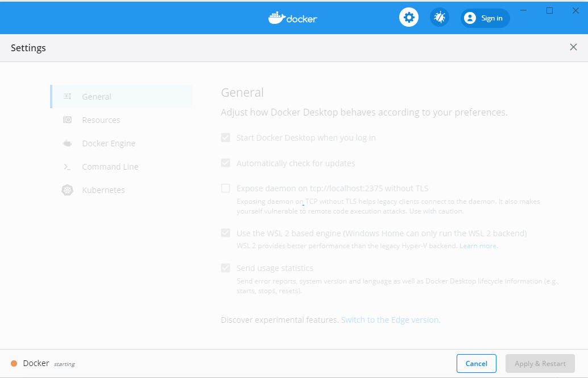
Task: Click the Sign in button
Action: coord(485,18)
